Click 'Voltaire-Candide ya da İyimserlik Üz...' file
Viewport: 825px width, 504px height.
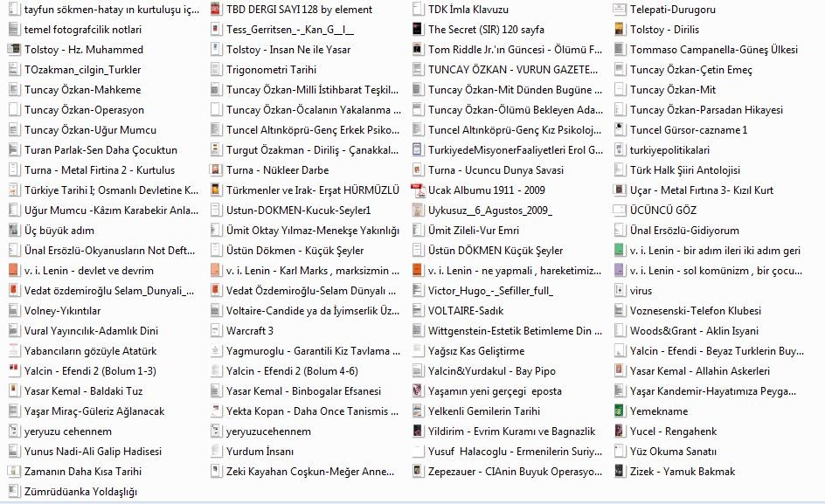313,311
